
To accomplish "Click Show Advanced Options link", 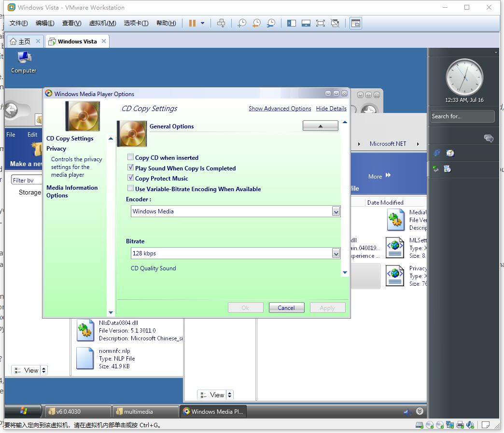I will click(280, 109).
